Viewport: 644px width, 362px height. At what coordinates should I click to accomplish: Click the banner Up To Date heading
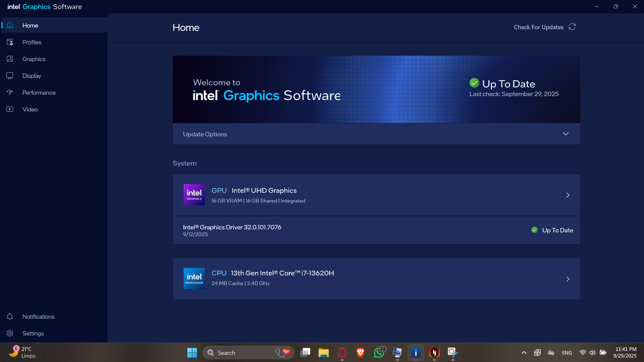pyautogui.click(x=508, y=84)
